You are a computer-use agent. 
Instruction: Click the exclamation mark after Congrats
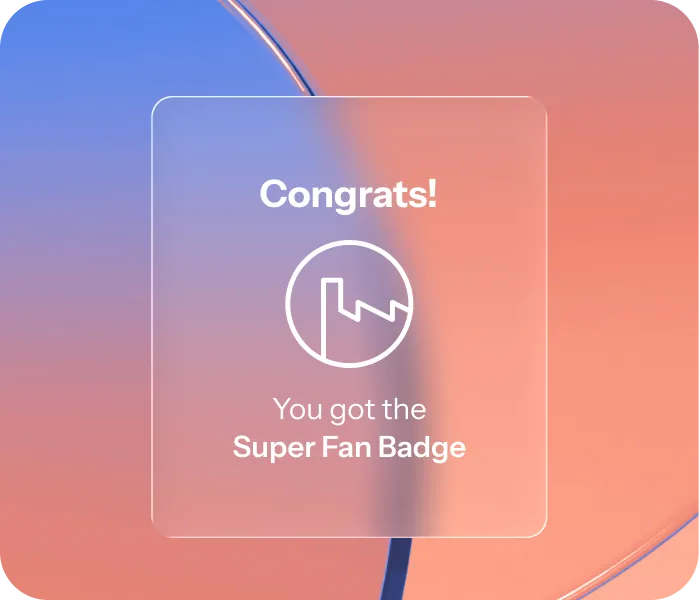tap(432, 192)
